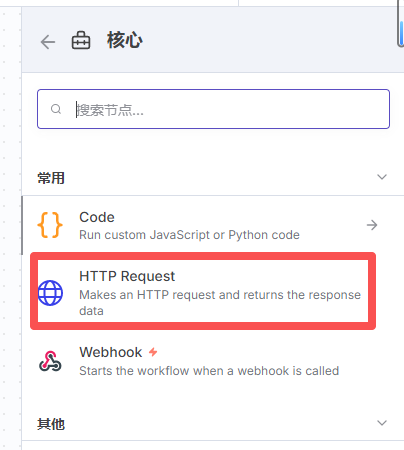The image size is (404, 450).
Task: Open Code options with the right arrow
Action: point(372,225)
